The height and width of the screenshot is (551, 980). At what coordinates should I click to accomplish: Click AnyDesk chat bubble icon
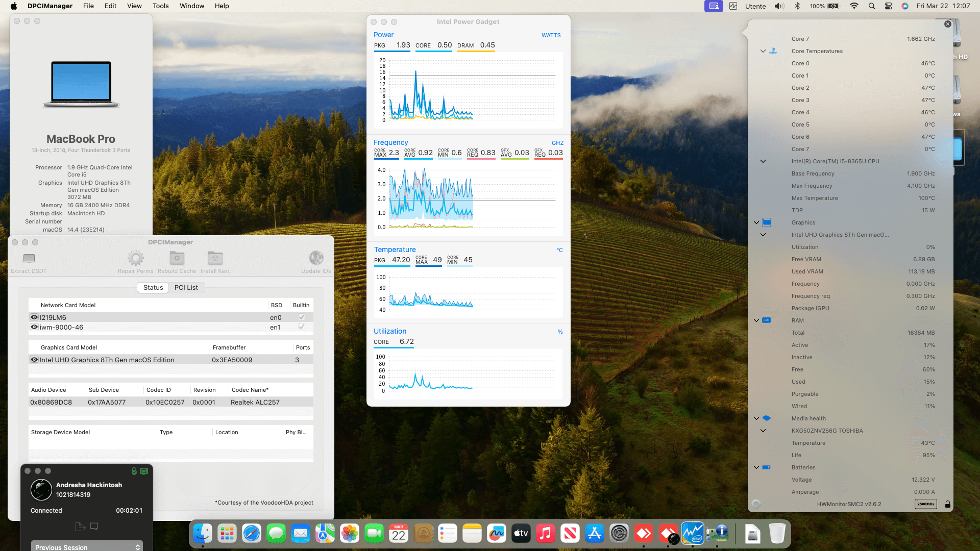point(94,526)
